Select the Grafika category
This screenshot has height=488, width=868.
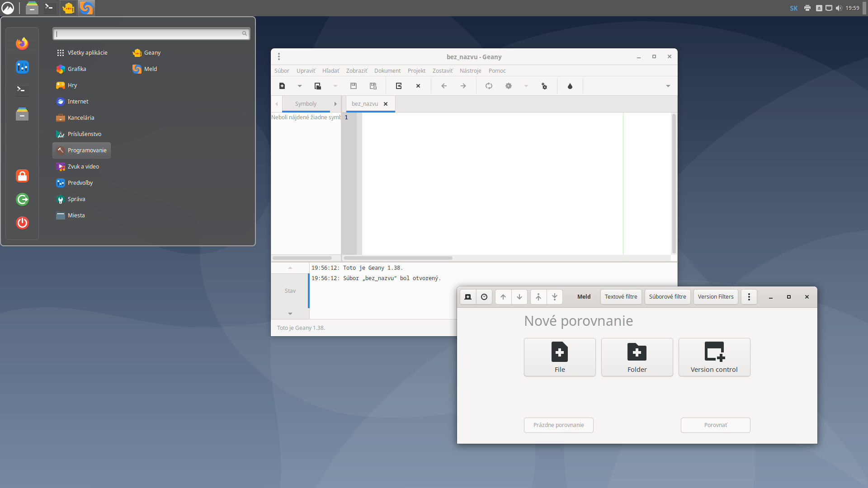71,69
